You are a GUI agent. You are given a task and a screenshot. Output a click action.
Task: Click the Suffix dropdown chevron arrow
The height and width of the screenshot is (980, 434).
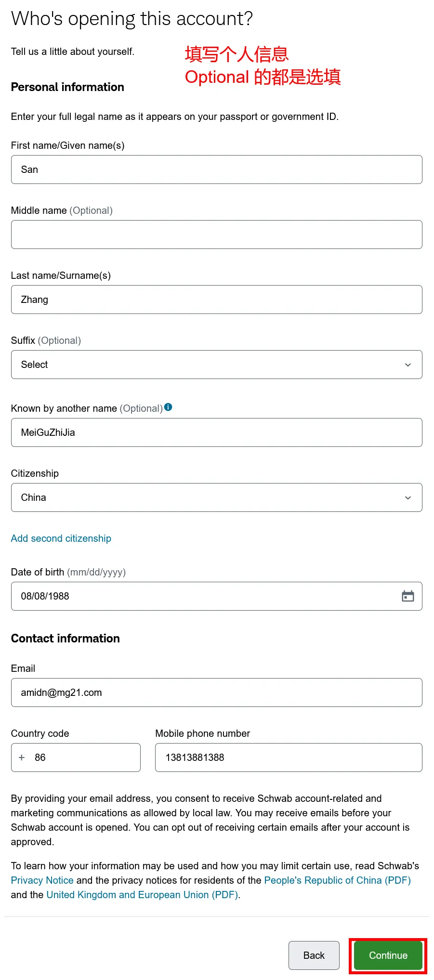tap(408, 365)
